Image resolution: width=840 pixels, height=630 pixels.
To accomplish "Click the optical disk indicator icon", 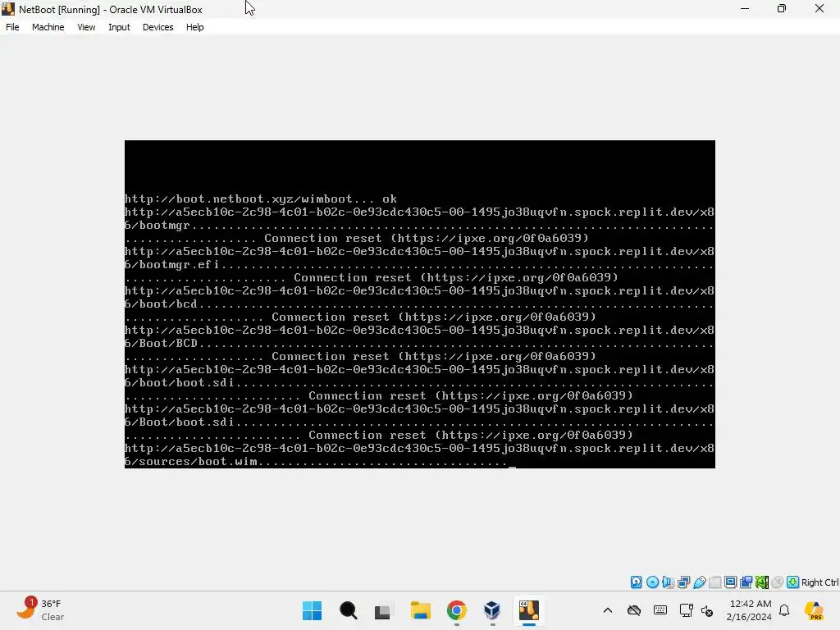I will [652, 582].
